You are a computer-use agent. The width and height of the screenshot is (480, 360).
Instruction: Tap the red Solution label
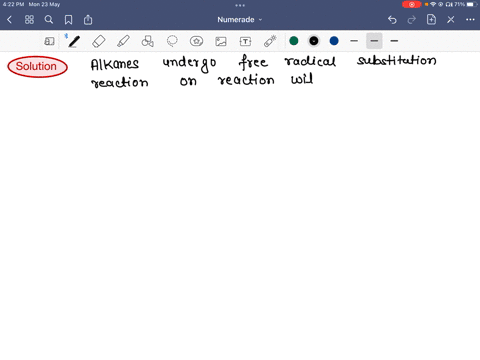coord(37,67)
